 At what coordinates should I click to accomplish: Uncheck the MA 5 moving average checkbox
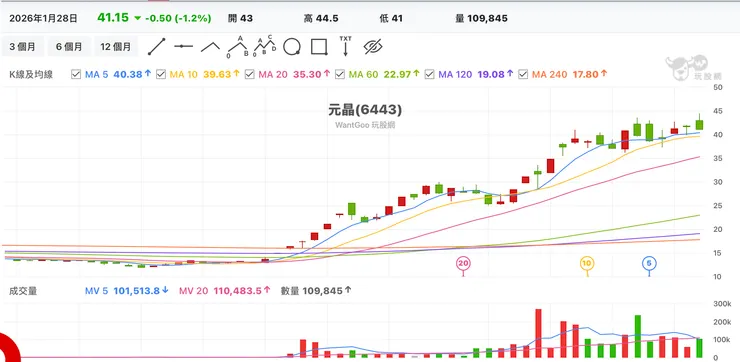tap(76, 74)
